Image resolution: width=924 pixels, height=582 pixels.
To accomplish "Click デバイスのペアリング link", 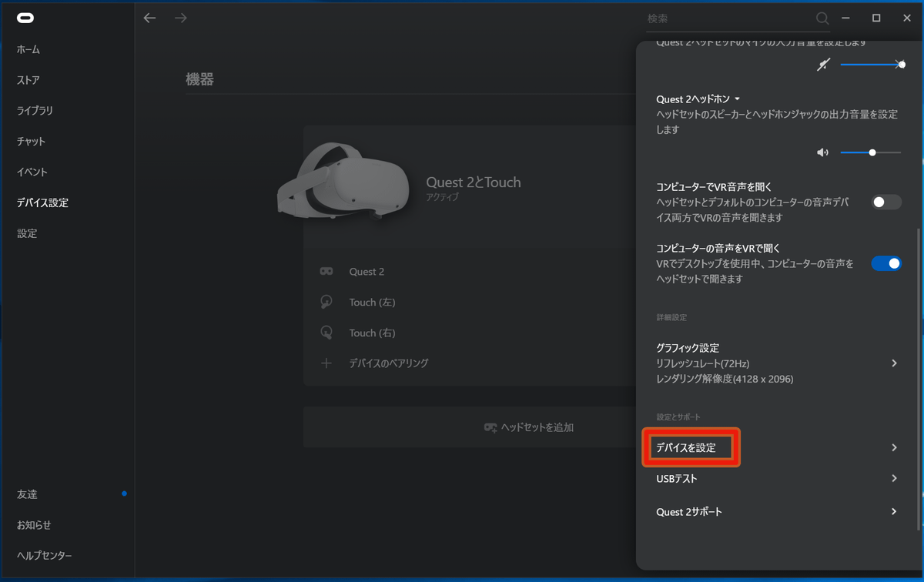I will [389, 363].
